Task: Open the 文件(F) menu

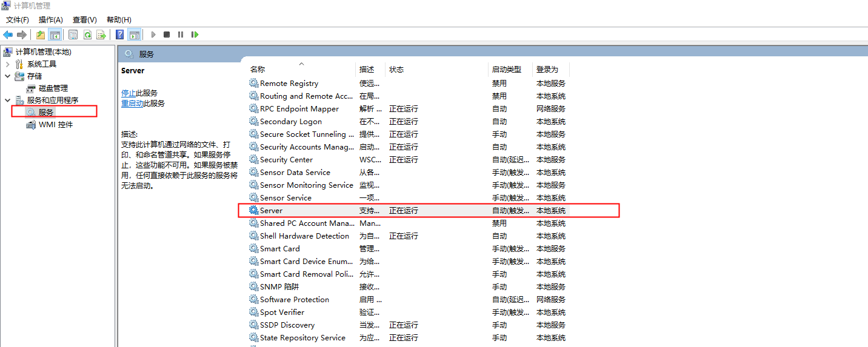Action: pos(18,20)
